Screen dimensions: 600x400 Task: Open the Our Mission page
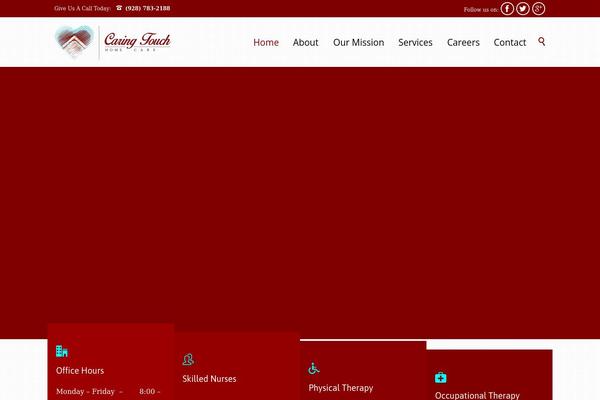[x=359, y=42]
